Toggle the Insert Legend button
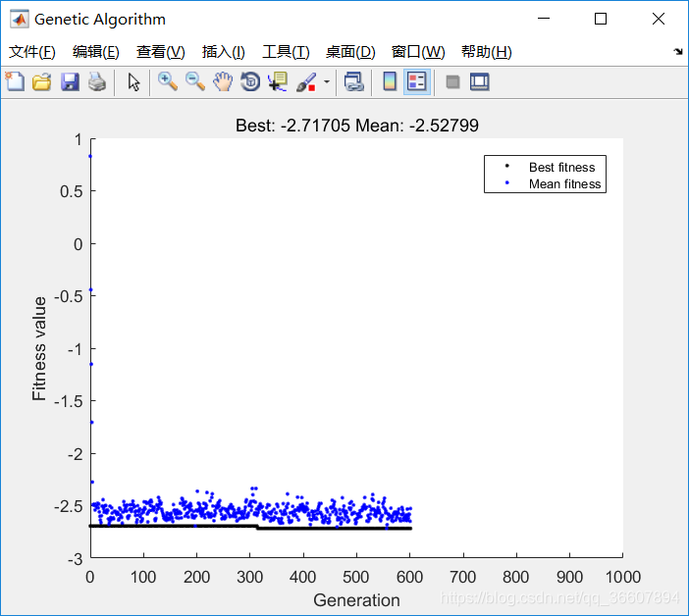The image size is (689, 616). [x=416, y=82]
